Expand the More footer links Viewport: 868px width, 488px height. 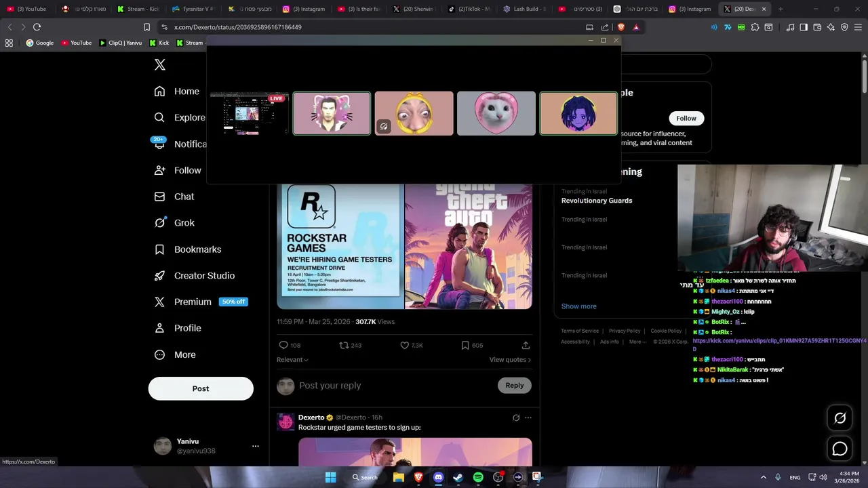point(637,342)
